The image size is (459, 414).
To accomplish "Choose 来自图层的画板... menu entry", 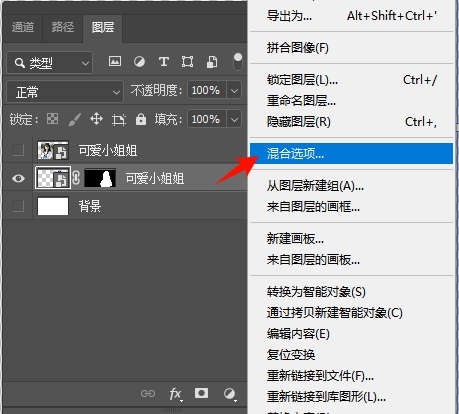I will 351,259.
